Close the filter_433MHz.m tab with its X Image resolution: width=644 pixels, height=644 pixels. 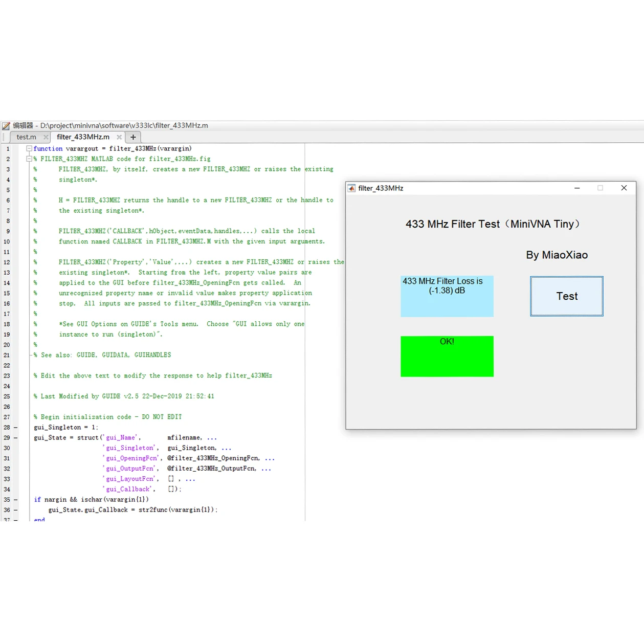point(119,137)
